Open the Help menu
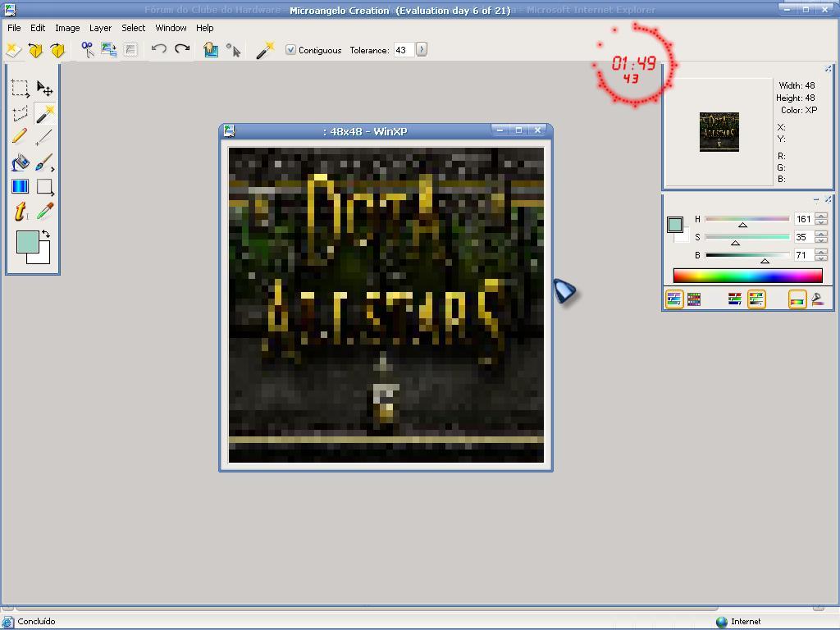The height and width of the screenshot is (630, 840). tap(204, 28)
